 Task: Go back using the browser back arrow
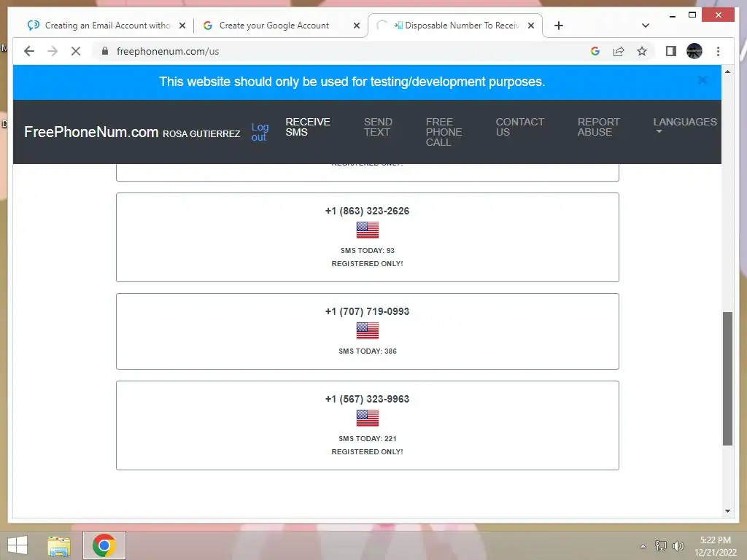tap(29, 51)
